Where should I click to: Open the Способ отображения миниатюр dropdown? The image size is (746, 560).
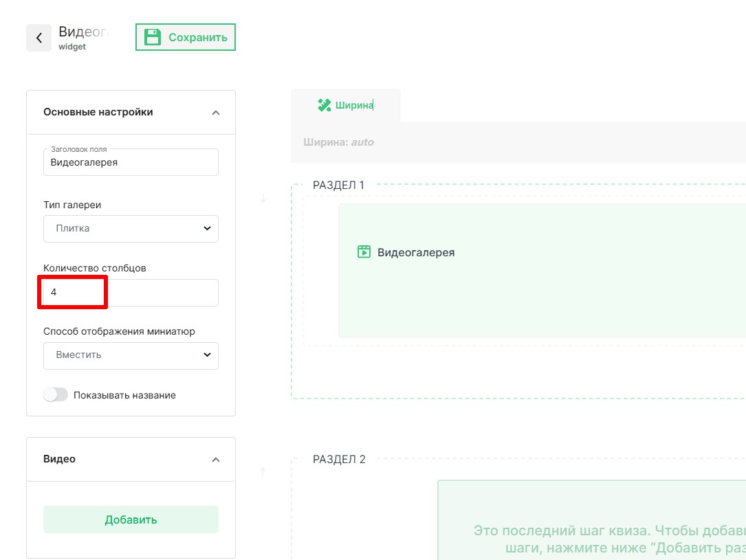[x=131, y=355]
